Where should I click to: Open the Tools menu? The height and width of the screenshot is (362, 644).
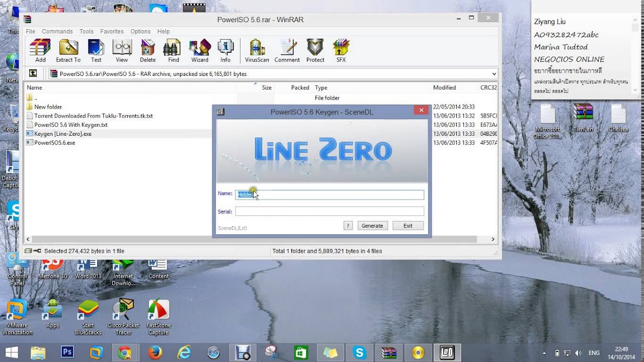tap(87, 31)
